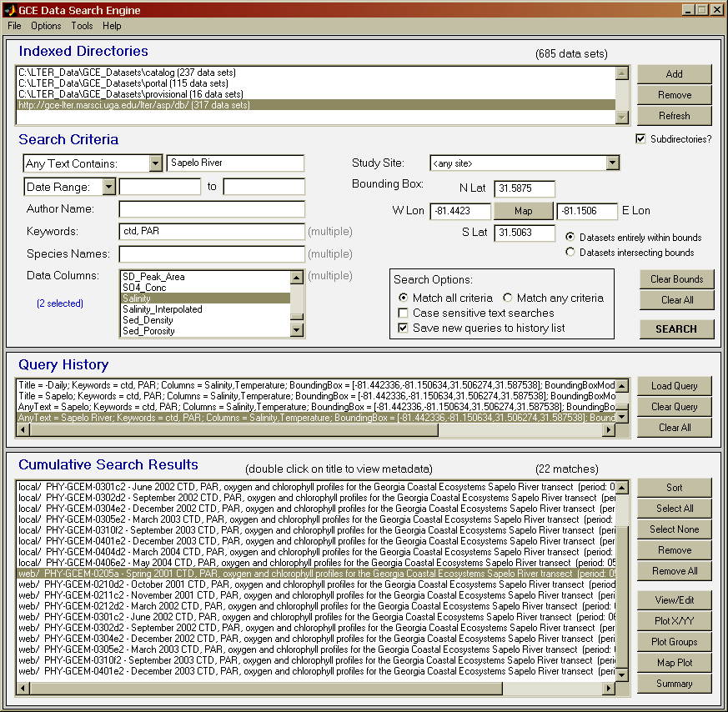Select Match any criteria radio button

tap(508, 298)
